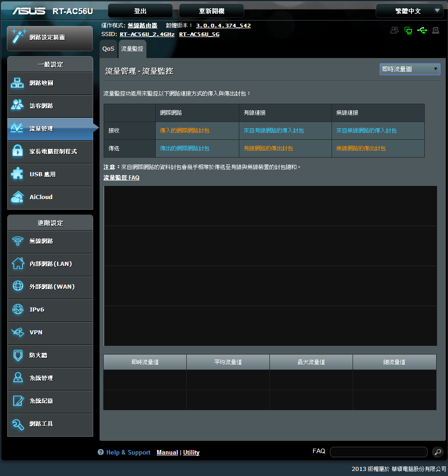
Task: Click the 傳入的網際網路封包 cell text
Action: tap(184, 131)
